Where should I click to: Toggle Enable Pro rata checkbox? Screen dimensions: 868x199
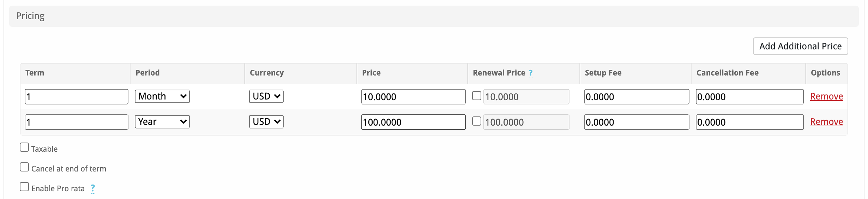click(24, 187)
